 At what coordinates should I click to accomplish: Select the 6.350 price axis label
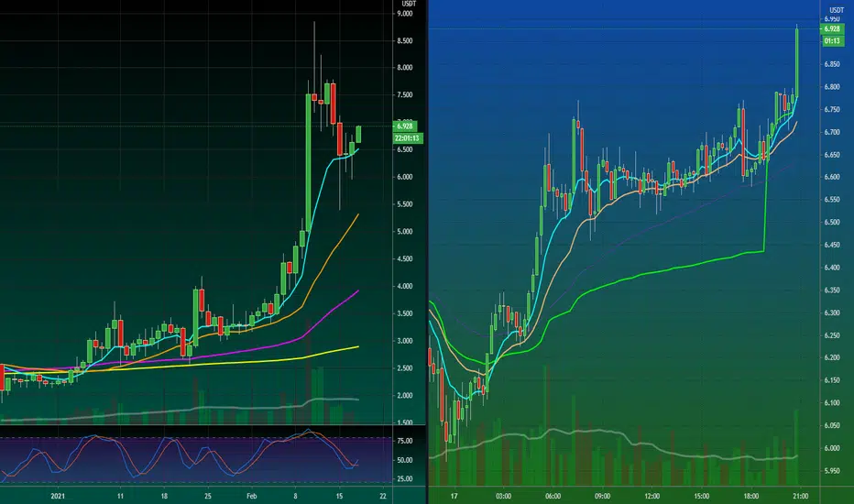tap(832, 290)
